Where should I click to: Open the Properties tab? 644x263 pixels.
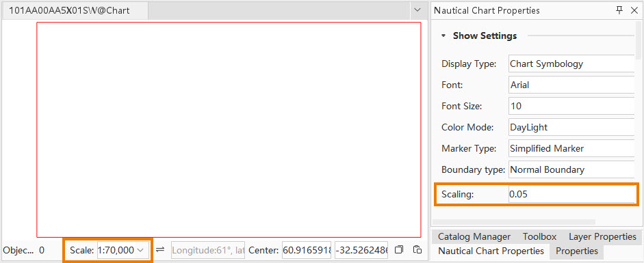pyautogui.click(x=577, y=251)
